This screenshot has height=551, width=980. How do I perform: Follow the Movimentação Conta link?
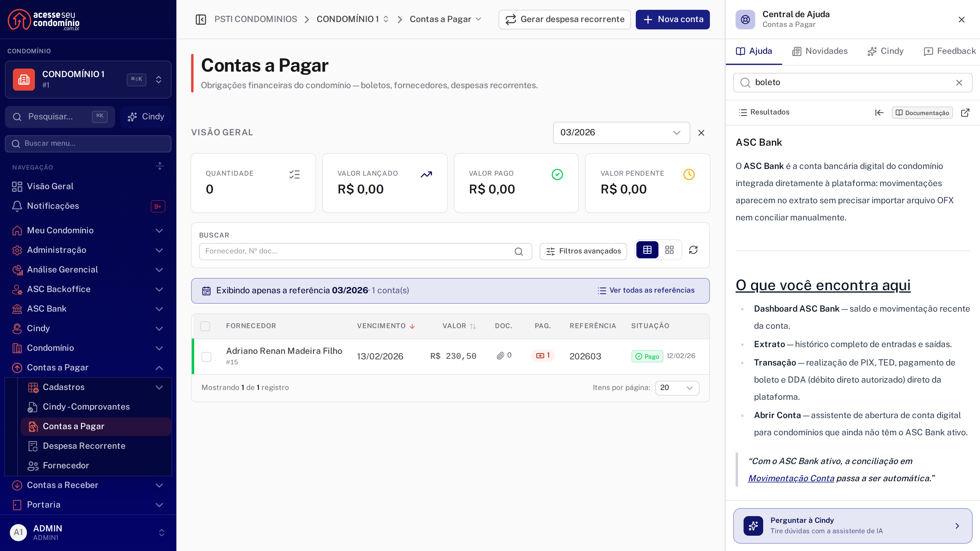tap(791, 478)
